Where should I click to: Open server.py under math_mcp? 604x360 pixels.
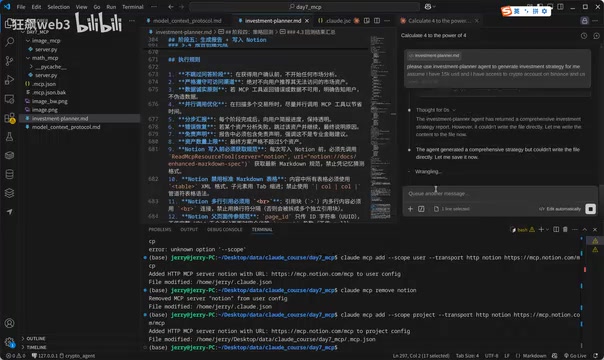pyautogui.click(x=46, y=75)
